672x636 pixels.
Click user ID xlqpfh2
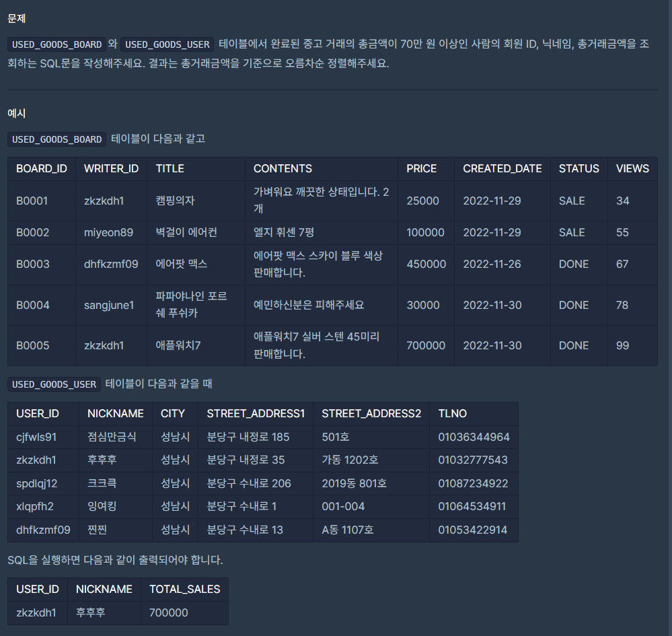(35, 507)
